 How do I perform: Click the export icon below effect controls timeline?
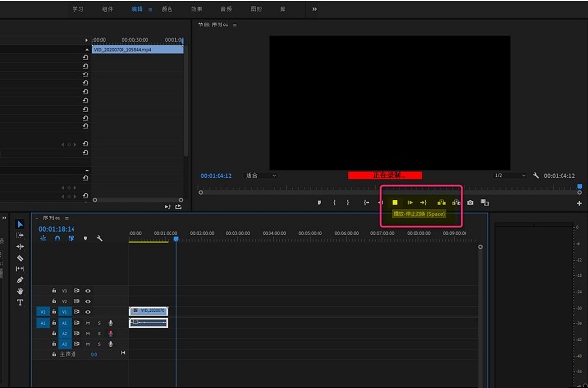[178, 206]
